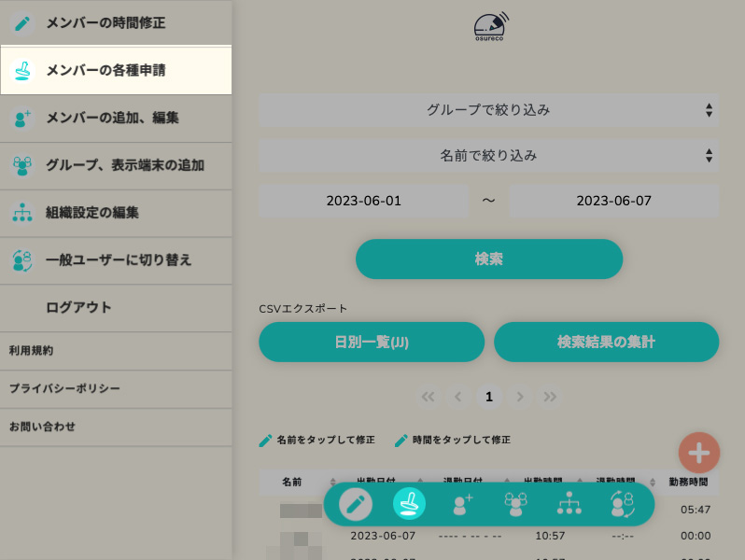Click the 検索 button
The height and width of the screenshot is (560, 745).
pyautogui.click(x=488, y=259)
